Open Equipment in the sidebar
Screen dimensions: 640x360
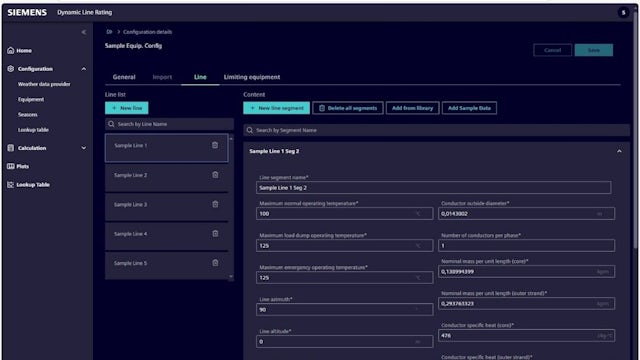point(31,99)
